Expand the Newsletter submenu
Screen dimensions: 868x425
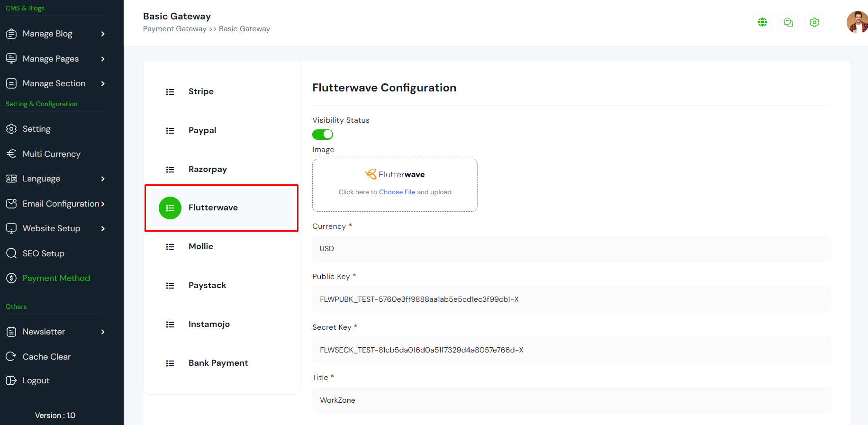tap(103, 332)
